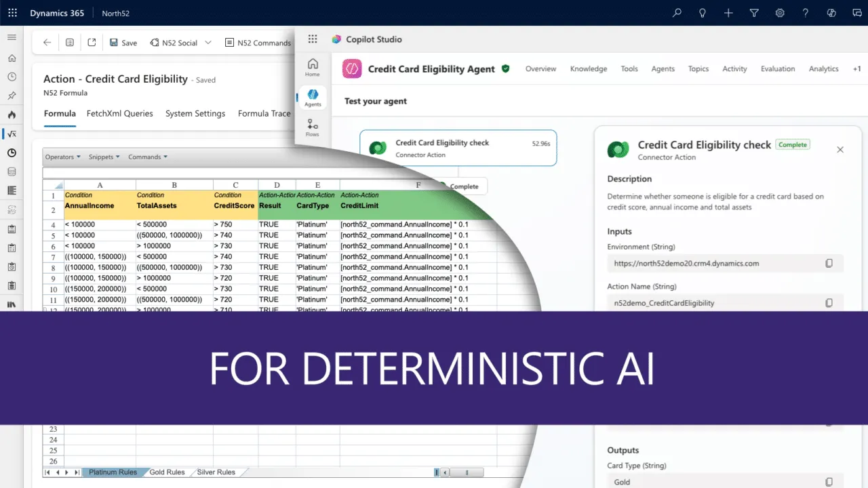Image resolution: width=868 pixels, height=488 pixels.
Task: Expand the Dynamics sidebar hamburger menu
Action: (12, 37)
